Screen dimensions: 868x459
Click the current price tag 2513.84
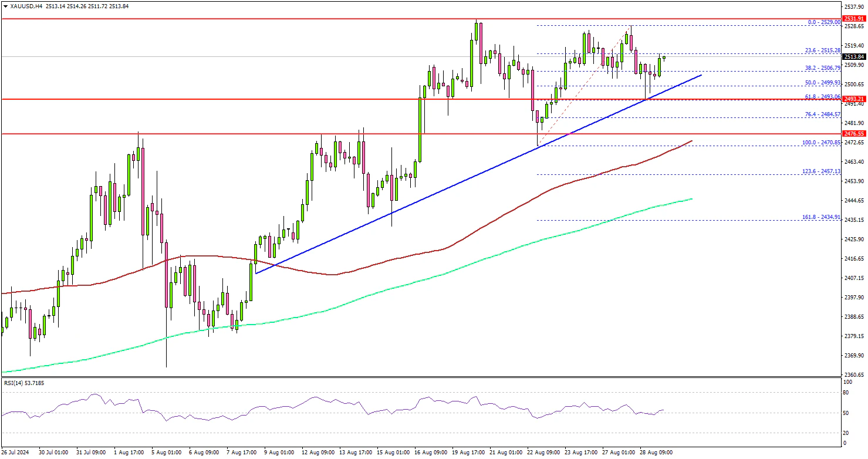point(852,56)
